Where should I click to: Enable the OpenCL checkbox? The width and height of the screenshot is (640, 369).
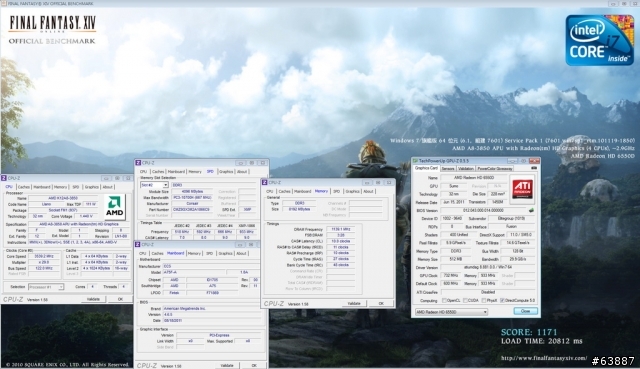pyautogui.click(x=444, y=300)
